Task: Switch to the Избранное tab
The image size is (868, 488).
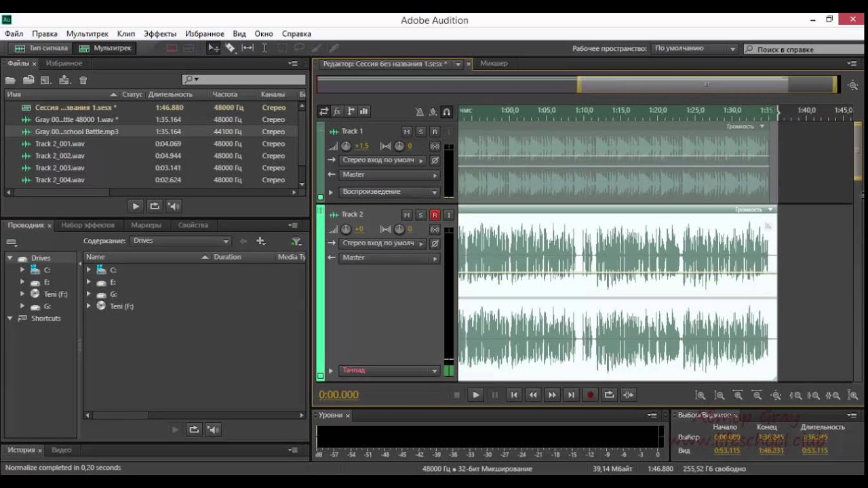Action: 64,63
